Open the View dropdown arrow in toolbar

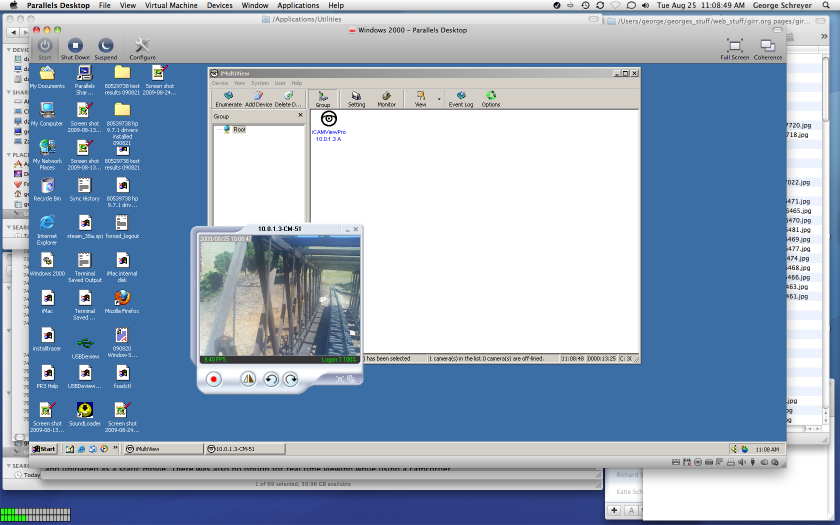(439, 99)
